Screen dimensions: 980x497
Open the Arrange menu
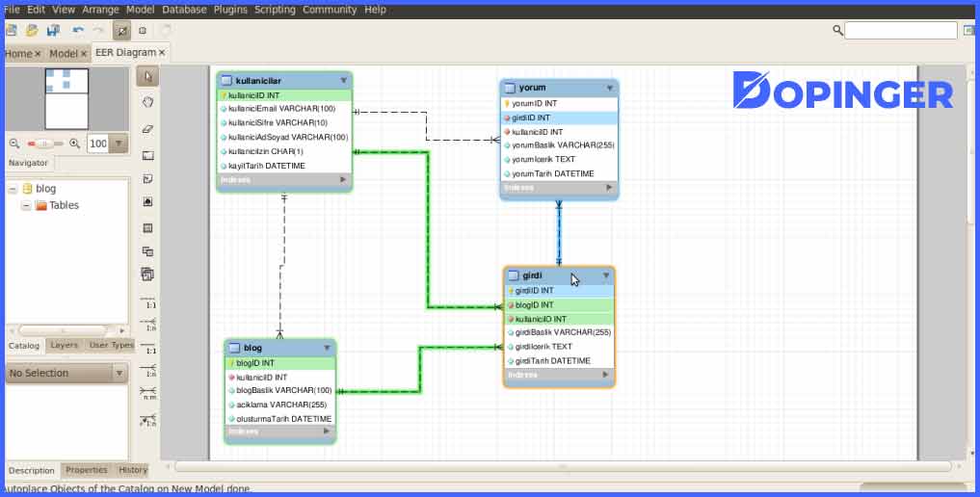coord(100,10)
